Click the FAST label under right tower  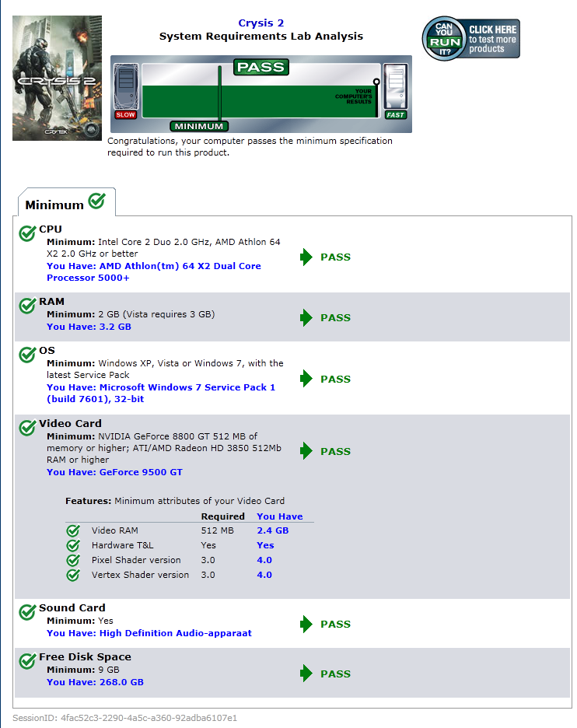(396, 114)
